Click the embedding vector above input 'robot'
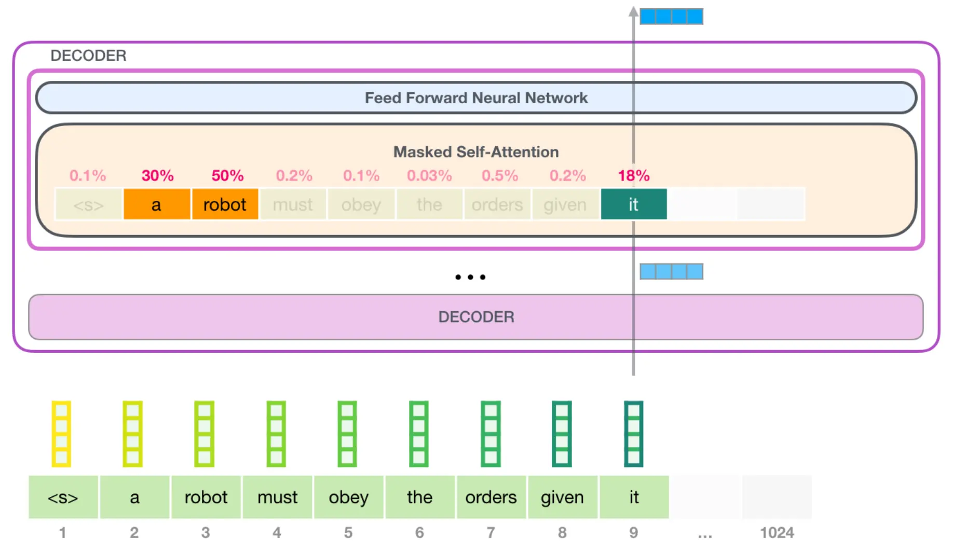The image size is (980, 554). pyautogui.click(x=205, y=434)
